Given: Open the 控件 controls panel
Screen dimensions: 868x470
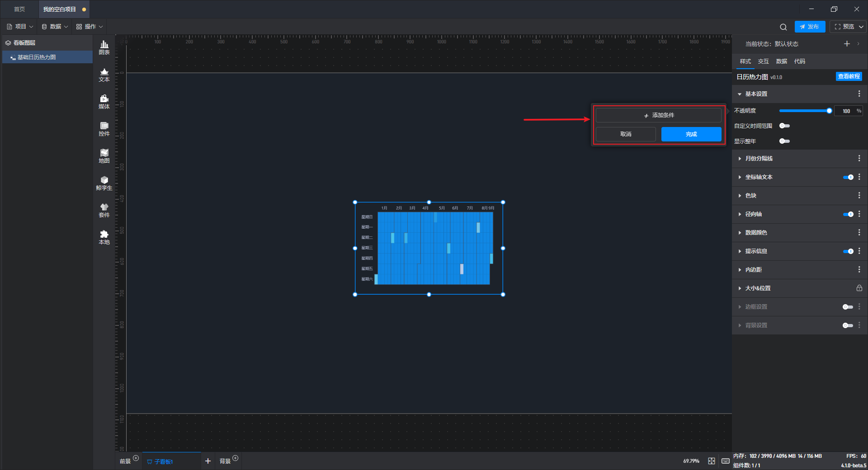Looking at the screenshot, I should (x=104, y=129).
